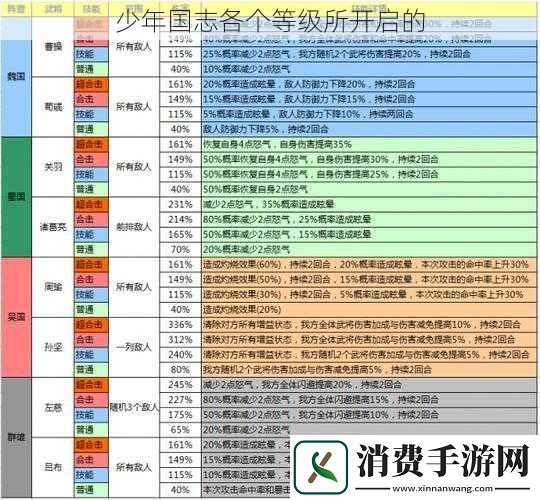The width and height of the screenshot is (540, 500).
Task: Select 诸葛亮's red 合击 skill cell
Action: click(x=91, y=219)
